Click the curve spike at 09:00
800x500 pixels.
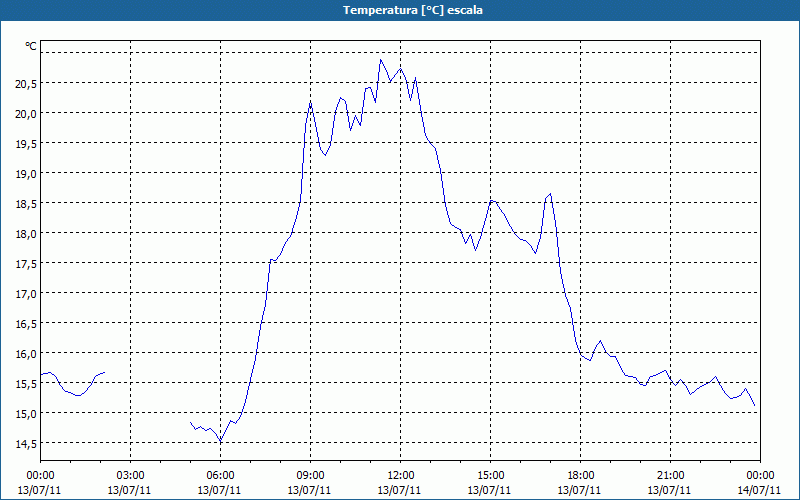tap(310, 102)
